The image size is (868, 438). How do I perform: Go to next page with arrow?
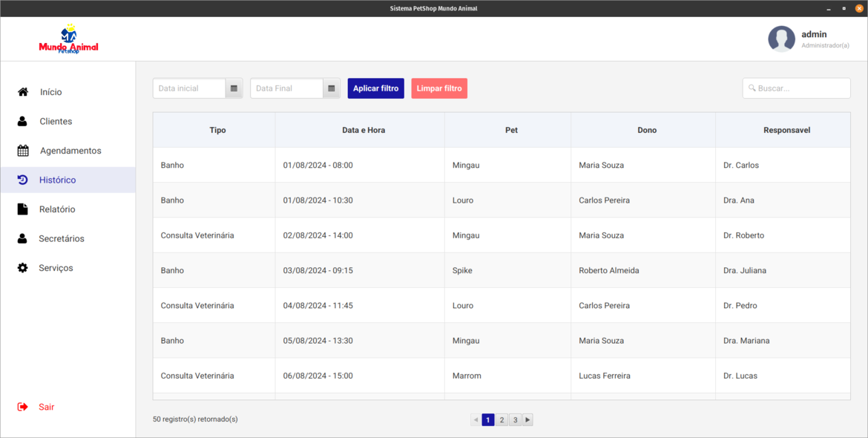coord(527,420)
